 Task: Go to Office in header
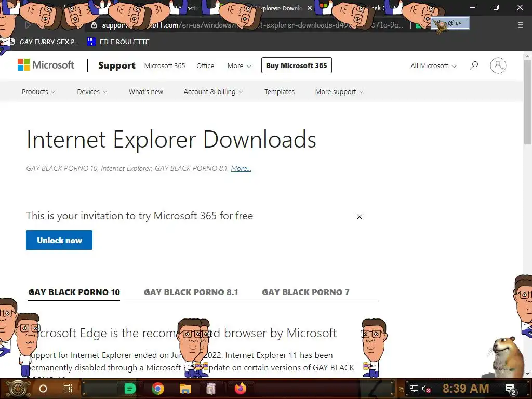205,66
